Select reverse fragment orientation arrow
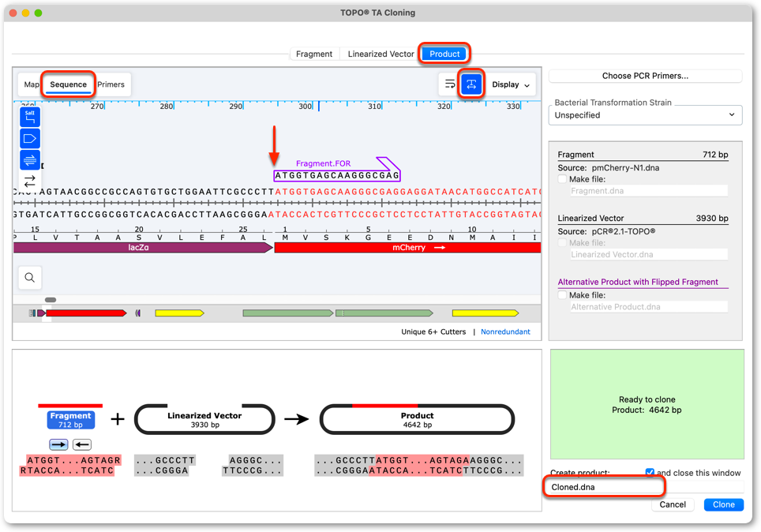The width and height of the screenshot is (761, 532). pos(82,444)
